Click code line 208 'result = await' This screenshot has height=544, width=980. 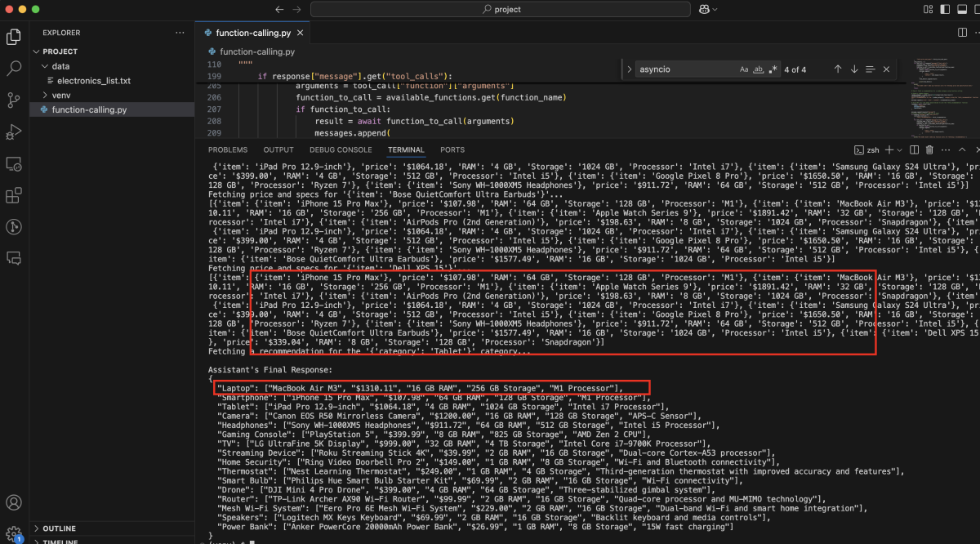point(414,121)
